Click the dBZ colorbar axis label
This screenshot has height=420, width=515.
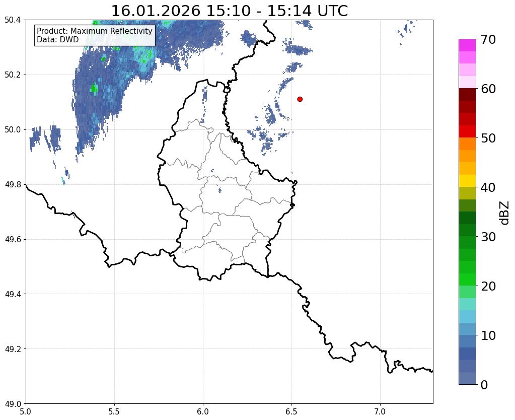tap(505, 213)
